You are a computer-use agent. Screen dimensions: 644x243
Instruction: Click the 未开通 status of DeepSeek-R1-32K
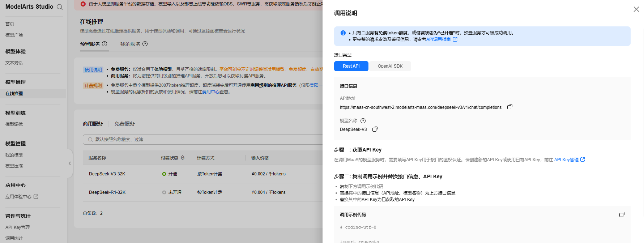(172, 192)
